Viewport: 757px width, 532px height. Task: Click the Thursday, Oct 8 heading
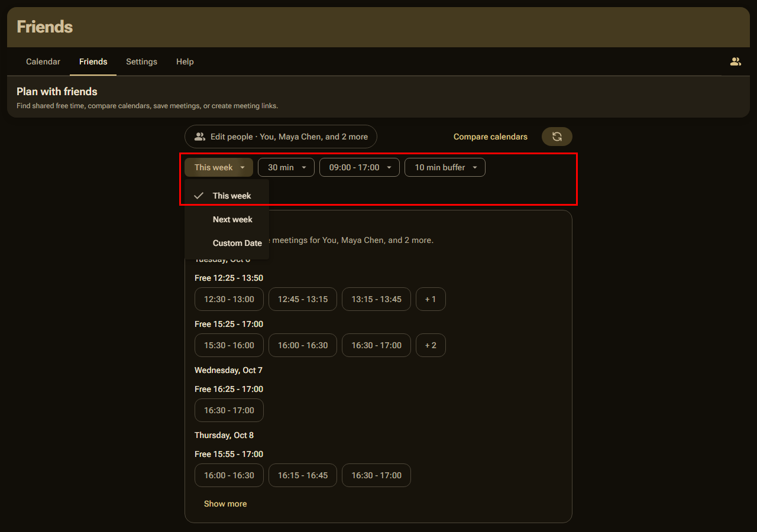click(x=224, y=435)
